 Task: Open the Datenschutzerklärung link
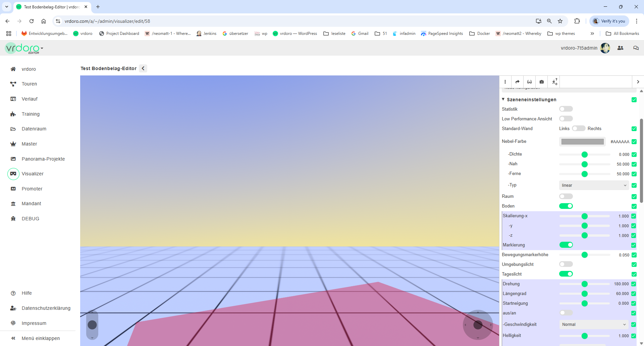point(46,308)
